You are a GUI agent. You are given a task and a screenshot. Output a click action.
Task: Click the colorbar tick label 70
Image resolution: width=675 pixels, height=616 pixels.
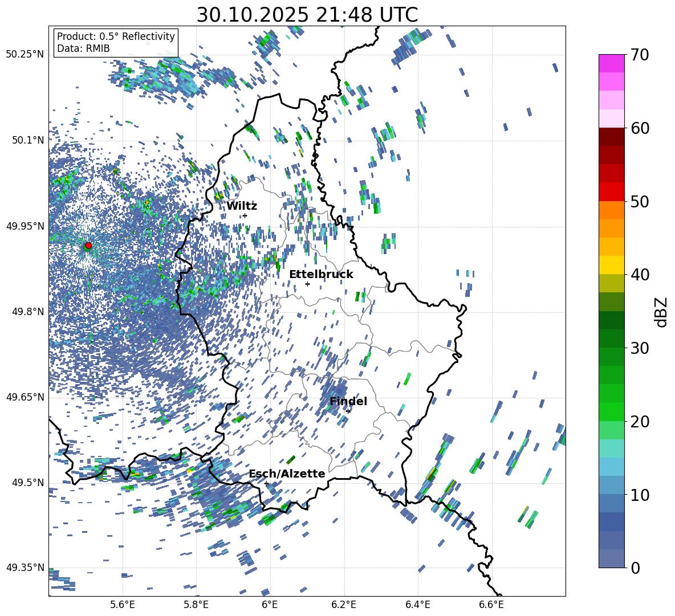[639, 55]
